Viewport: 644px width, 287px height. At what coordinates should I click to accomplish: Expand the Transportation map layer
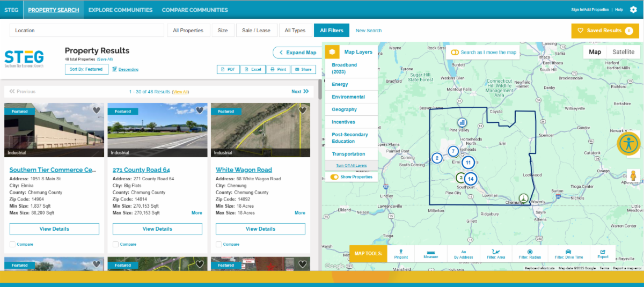point(348,154)
